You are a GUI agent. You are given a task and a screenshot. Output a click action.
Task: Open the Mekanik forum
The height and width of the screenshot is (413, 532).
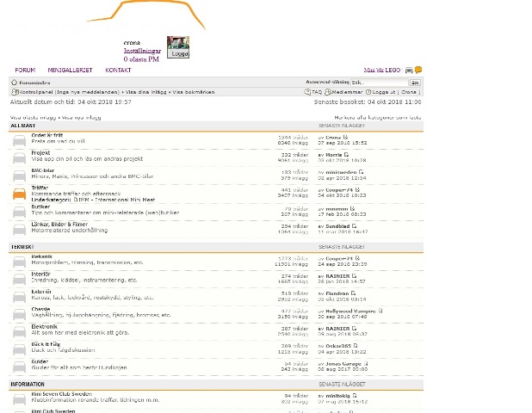click(x=41, y=256)
